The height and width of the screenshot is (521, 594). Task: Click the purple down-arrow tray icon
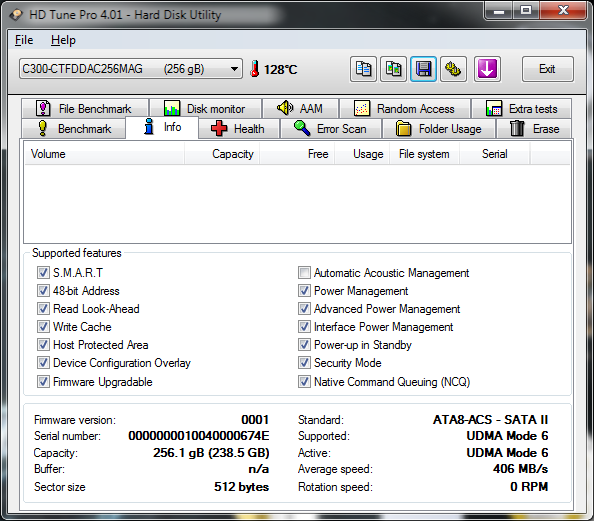coord(487,69)
